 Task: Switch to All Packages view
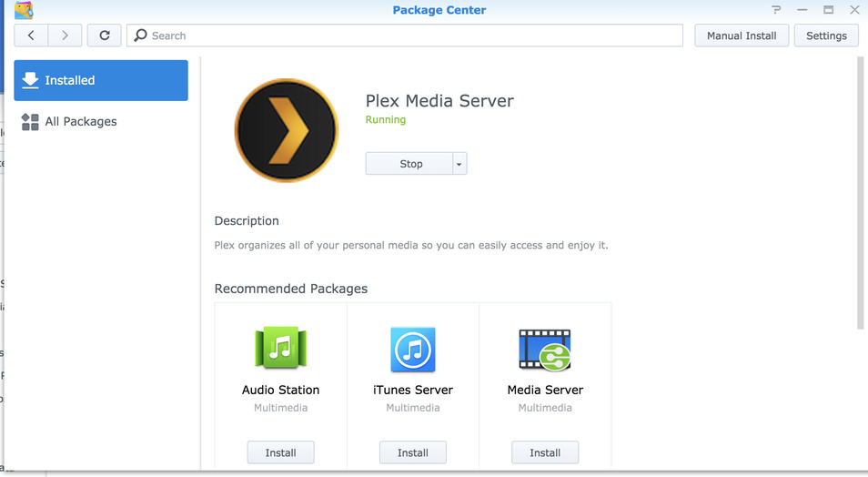tap(101, 121)
